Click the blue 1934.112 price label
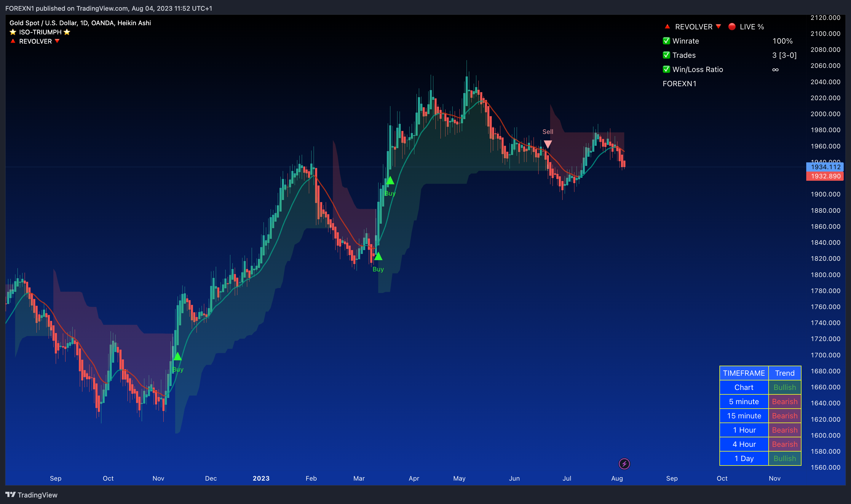The width and height of the screenshot is (851, 504). pos(825,167)
